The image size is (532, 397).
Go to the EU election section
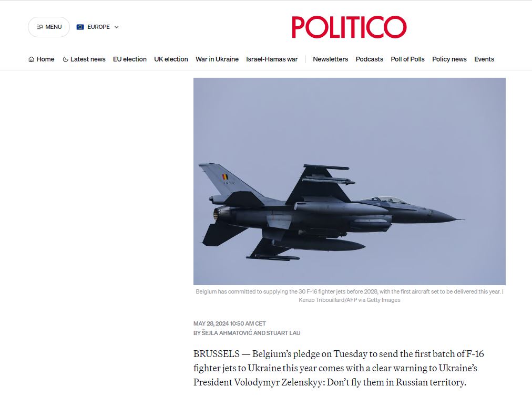pyautogui.click(x=130, y=59)
